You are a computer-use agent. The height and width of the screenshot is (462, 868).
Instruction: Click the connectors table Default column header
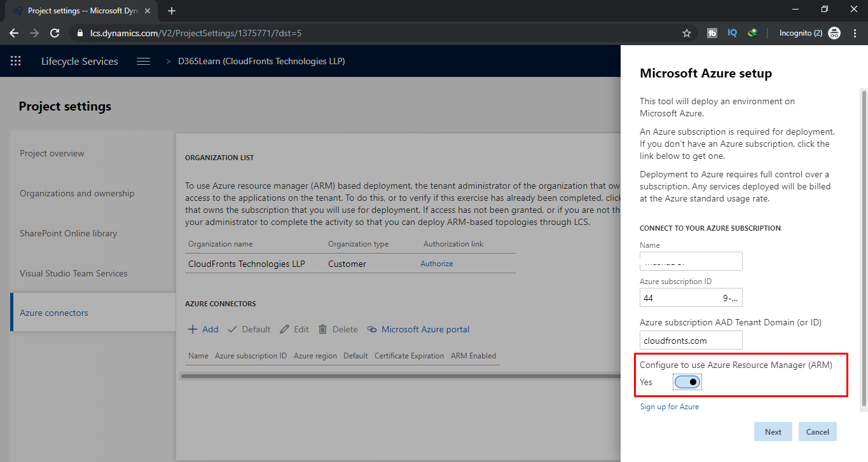coord(355,356)
